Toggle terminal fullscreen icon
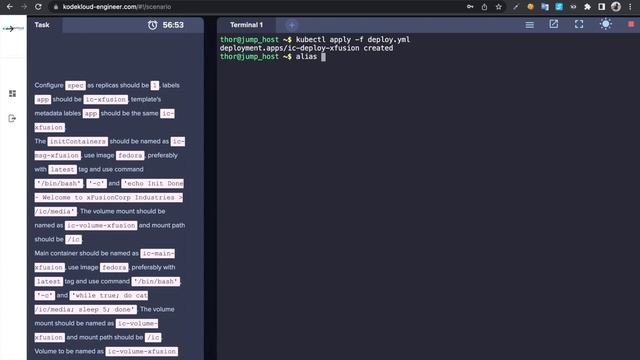The height and width of the screenshot is (360, 640). coord(579,24)
